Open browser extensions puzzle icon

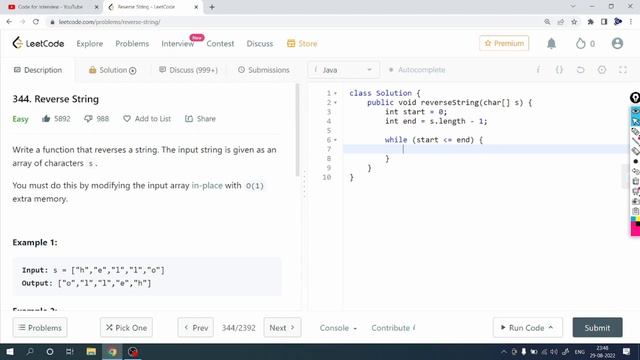(590, 22)
